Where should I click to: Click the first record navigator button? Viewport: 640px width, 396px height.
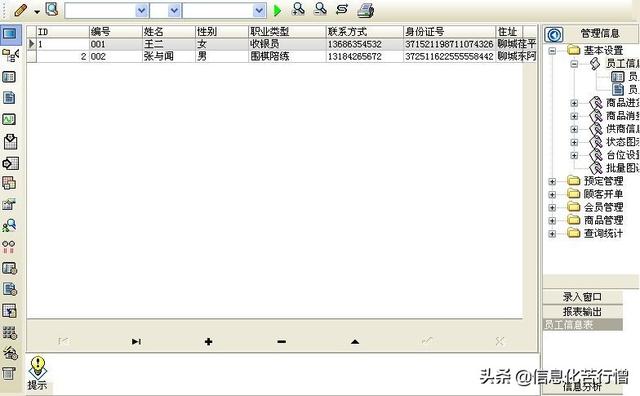pyautogui.click(x=63, y=341)
